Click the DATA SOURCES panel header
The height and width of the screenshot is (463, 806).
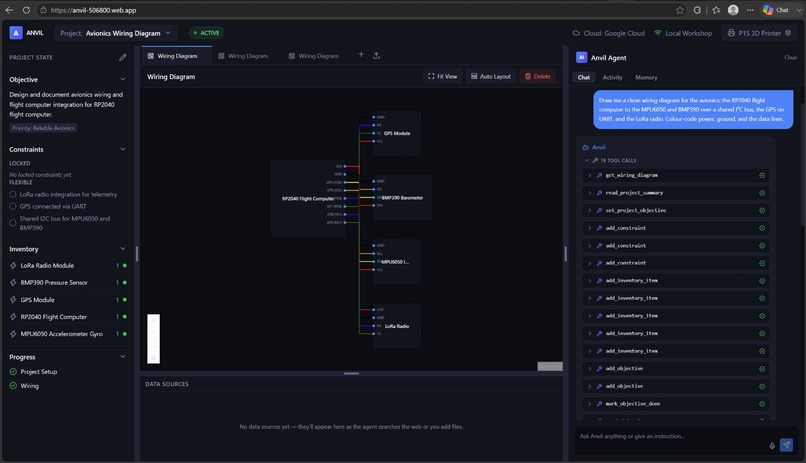click(x=167, y=384)
